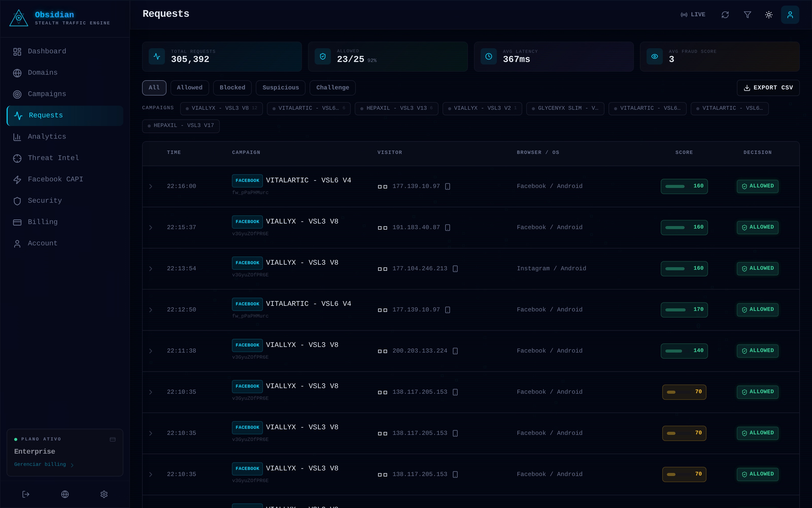Click the Facebook CAPI lightning icon
The image size is (812, 508).
point(17,179)
